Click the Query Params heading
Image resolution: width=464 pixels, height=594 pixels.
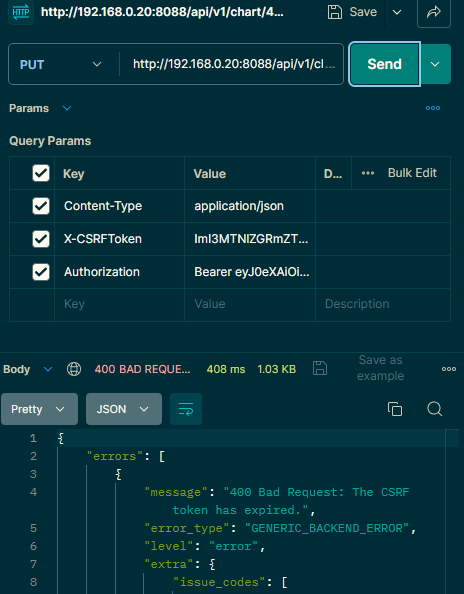point(50,141)
